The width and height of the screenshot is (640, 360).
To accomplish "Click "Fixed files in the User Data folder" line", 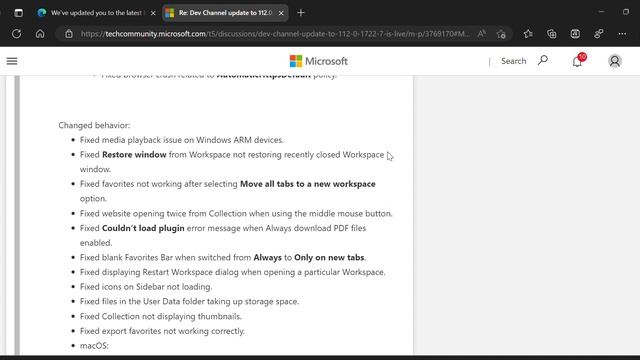I will click(x=189, y=302).
